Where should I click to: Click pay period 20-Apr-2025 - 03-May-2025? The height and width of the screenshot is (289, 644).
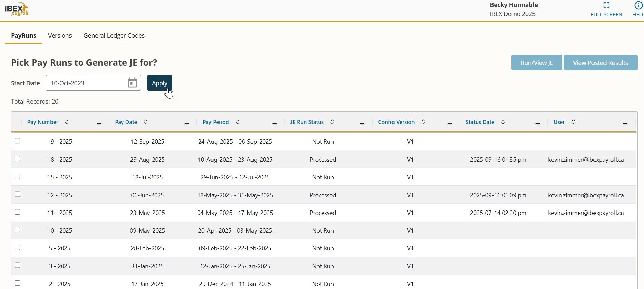[x=235, y=231]
